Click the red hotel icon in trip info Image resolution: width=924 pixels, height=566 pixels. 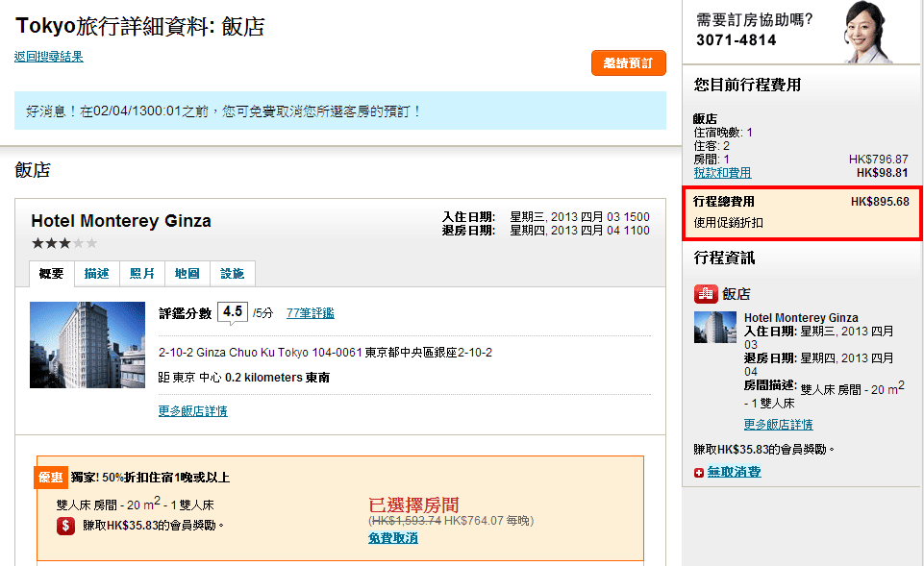point(705,294)
